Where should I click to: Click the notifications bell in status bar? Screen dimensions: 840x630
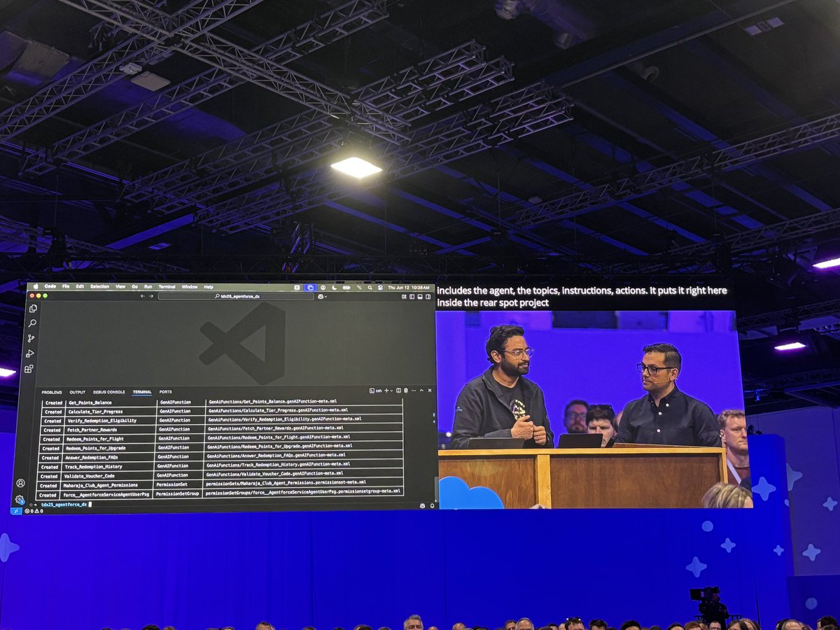pos(432,505)
